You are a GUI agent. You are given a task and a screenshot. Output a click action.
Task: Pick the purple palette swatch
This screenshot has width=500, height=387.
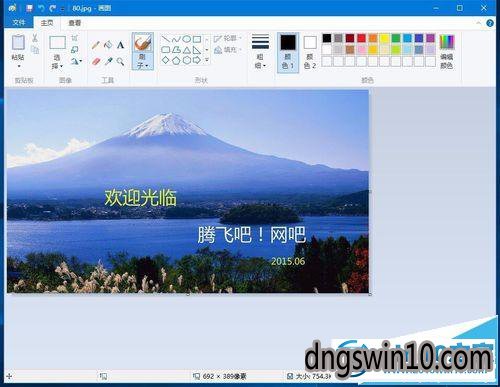[x=430, y=38]
